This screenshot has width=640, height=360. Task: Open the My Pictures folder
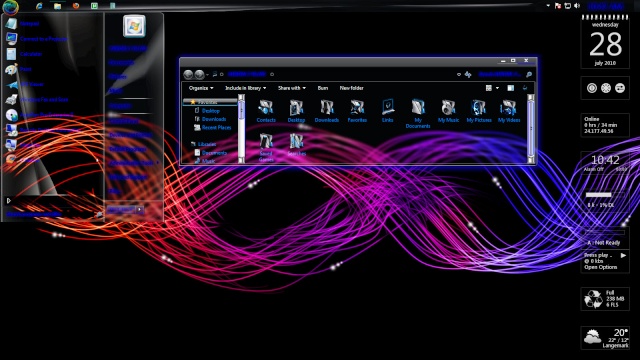479,111
